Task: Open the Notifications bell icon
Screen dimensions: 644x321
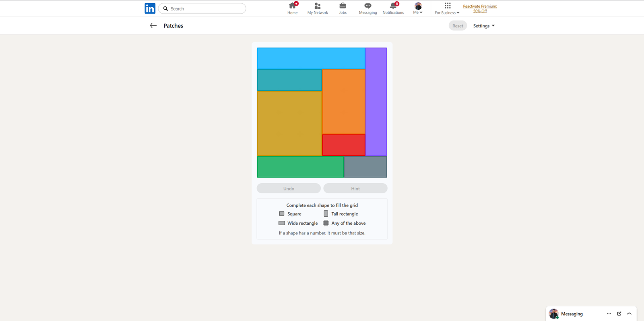Action: (x=393, y=6)
